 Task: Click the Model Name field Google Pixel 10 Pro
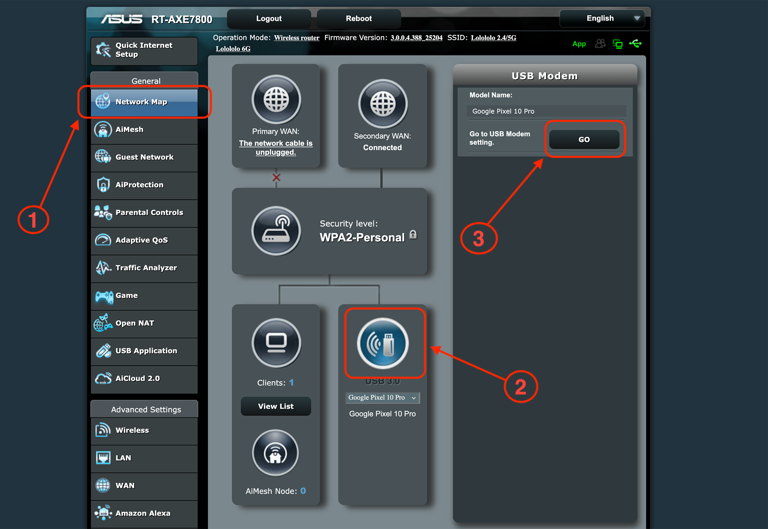pos(546,111)
